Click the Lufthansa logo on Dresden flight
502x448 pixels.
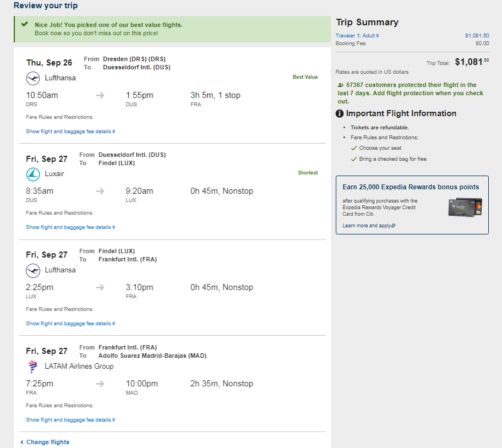pos(33,78)
